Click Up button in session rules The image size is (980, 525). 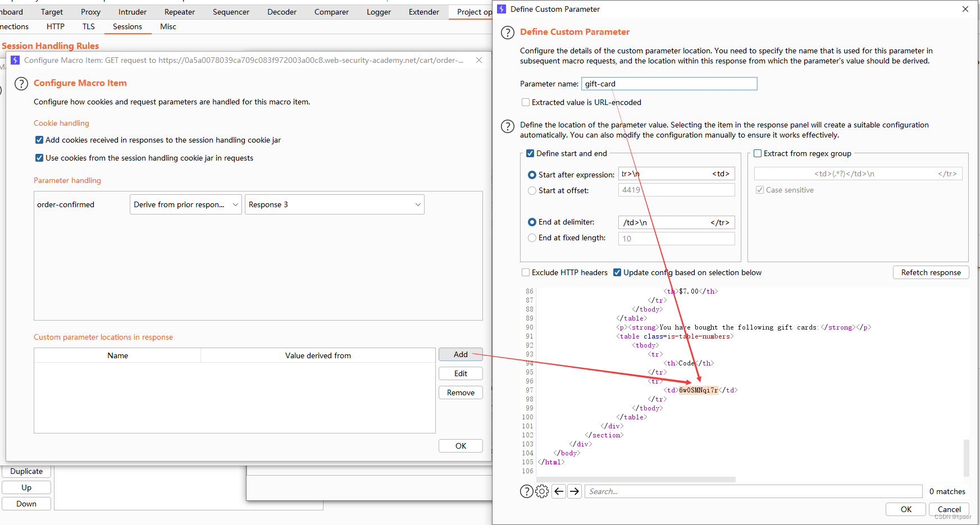pyautogui.click(x=26, y=487)
